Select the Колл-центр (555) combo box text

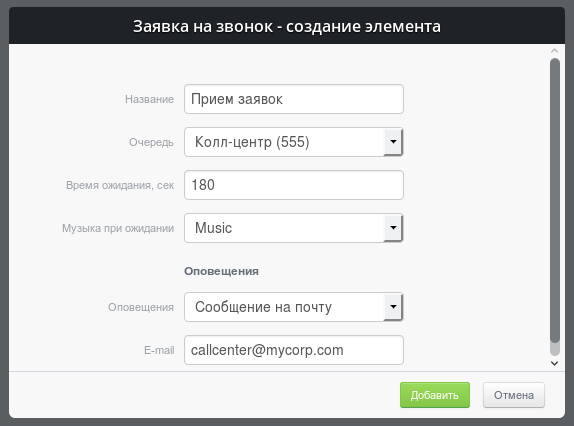tap(252, 142)
